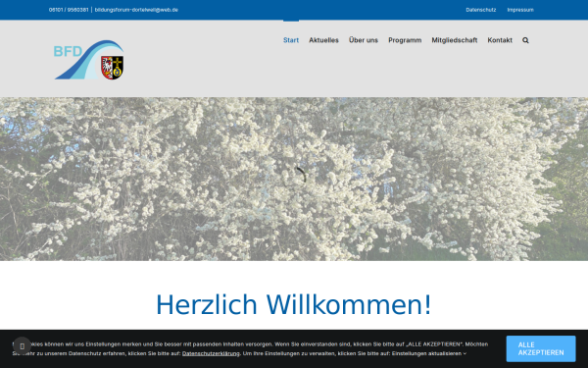Open the search magnifier icon in navigation
This screenshot has width=588, height=368.
tap(525, 40)
